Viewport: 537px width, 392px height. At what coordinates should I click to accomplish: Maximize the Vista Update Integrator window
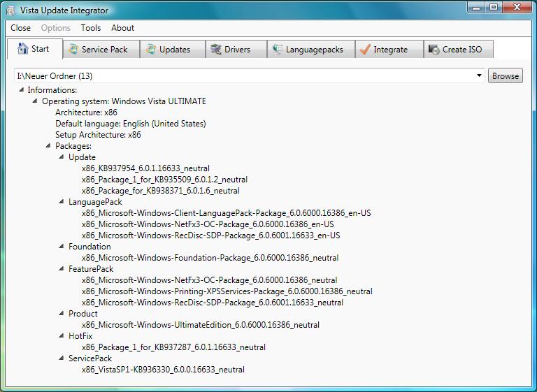[x=494, y=8]
